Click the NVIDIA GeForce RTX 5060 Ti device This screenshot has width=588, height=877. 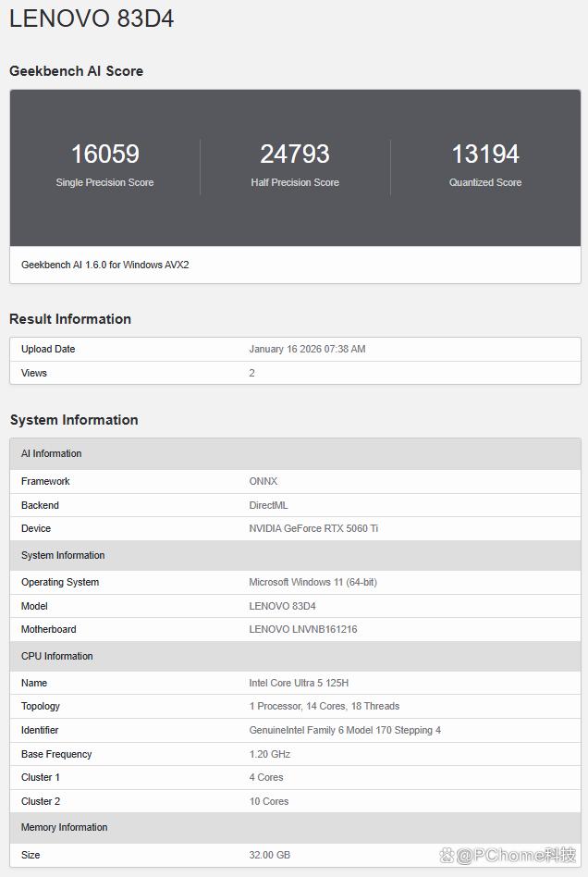tap(313, 528)
